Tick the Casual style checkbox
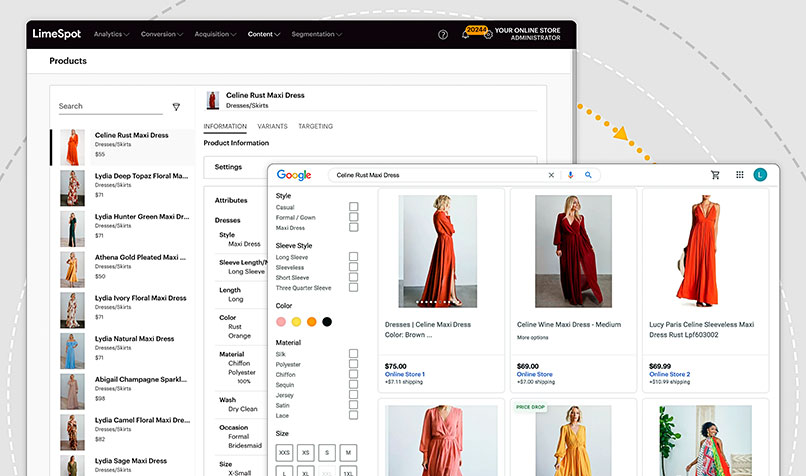 click(x=354, y=207)
